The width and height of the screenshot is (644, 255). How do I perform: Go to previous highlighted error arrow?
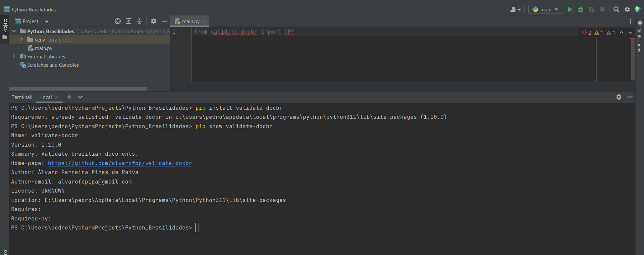tap(622, 33)
